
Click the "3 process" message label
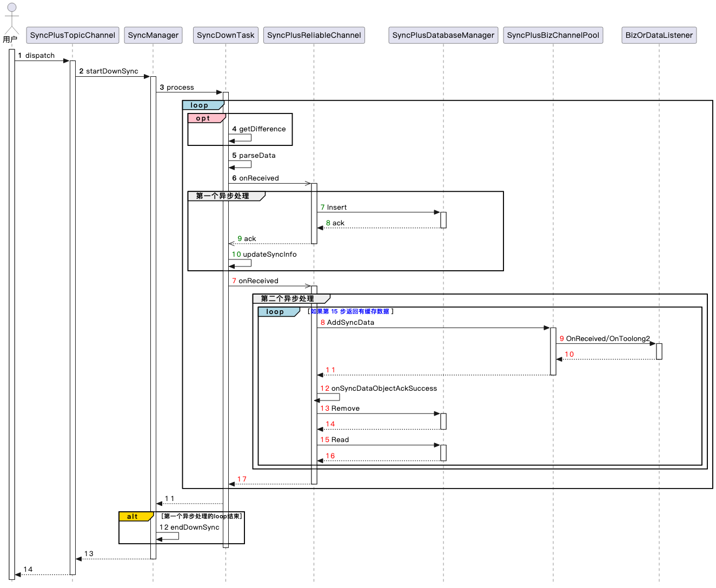tap(177, 88)
